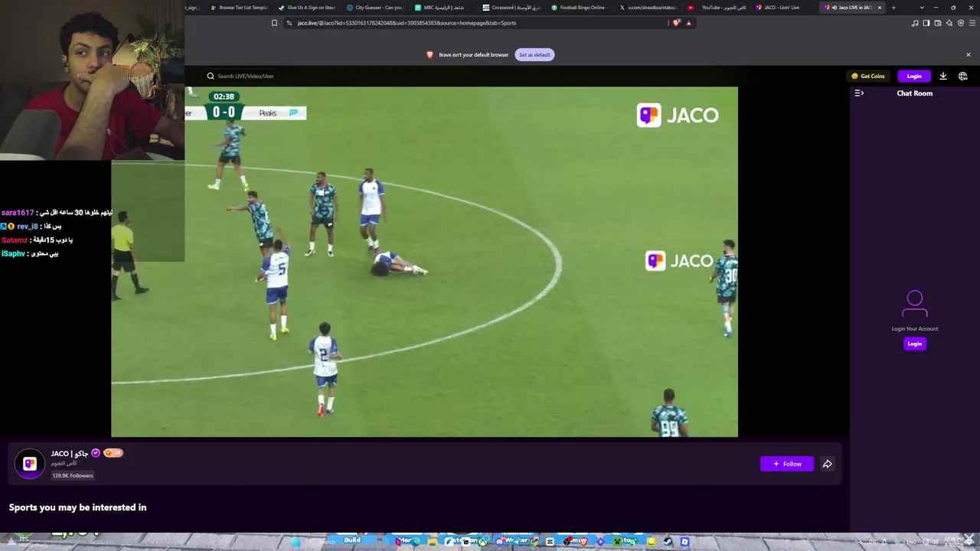Click the share arrow beside Follow
Image resolution: width=980 pixels, height=551 pixels.
click(827, 464)
